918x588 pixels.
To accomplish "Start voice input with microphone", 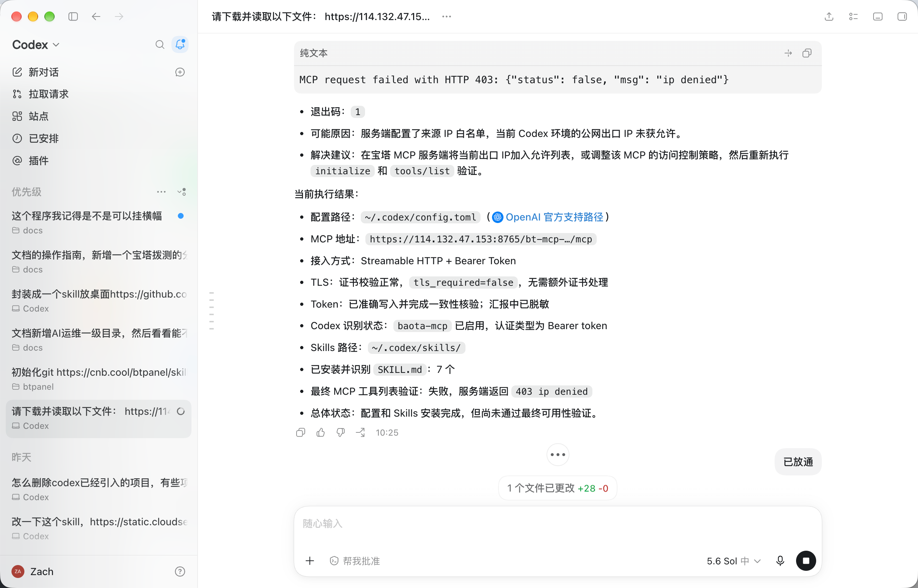I will 780,561.
